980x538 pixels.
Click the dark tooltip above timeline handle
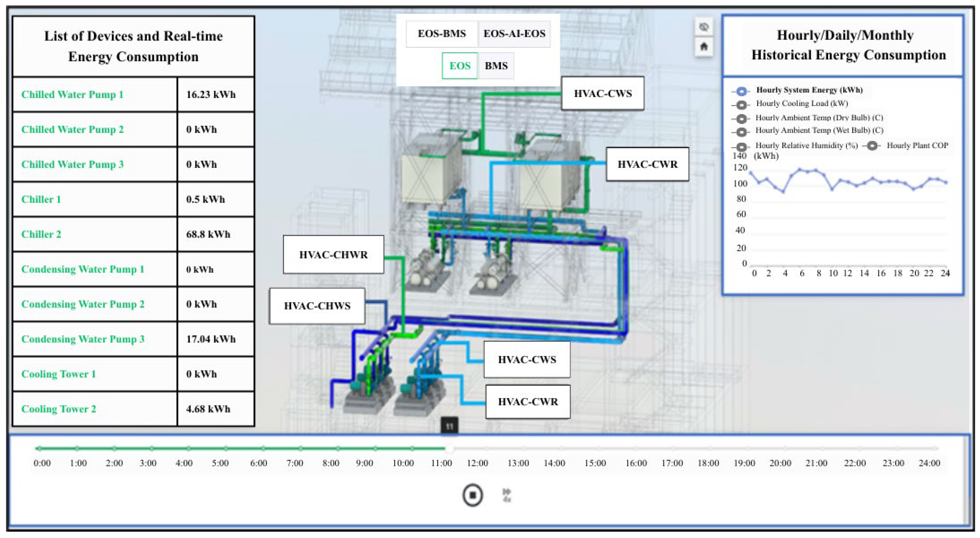pos(449,426)
